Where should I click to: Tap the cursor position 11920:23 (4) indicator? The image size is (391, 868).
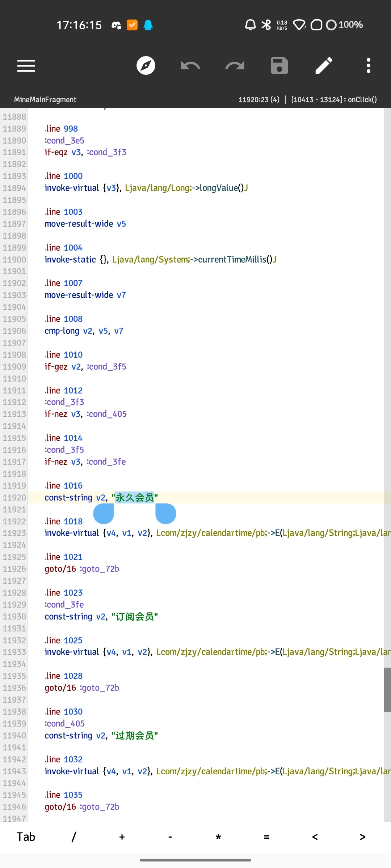259,100
